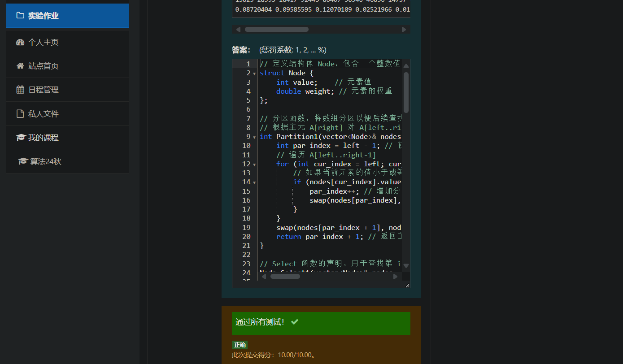The width and height of the screenshot is (623, 364).
Task: Click the graduation cap icon beside 算法24秋
Action: tap(23, 161)
